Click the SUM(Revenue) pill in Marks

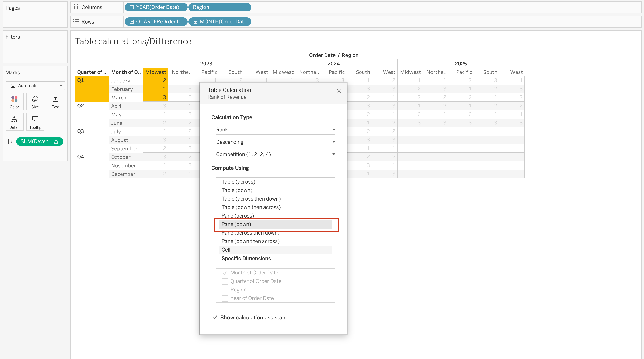(39, 141)
